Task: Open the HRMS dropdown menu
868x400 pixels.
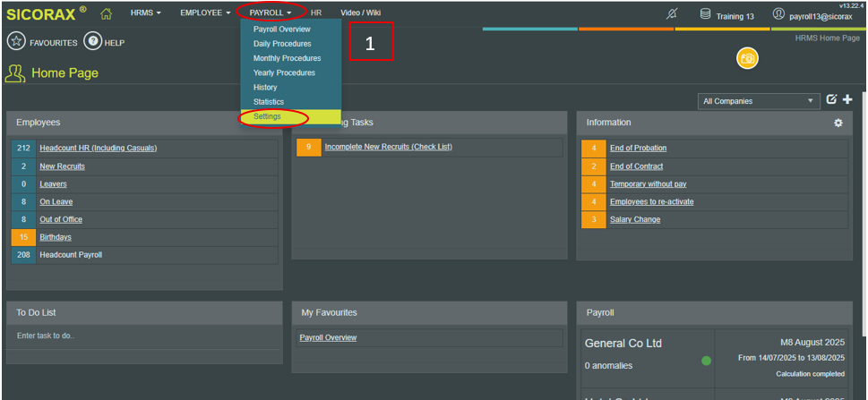Action: pyautogui.click(x=146, y=13)
